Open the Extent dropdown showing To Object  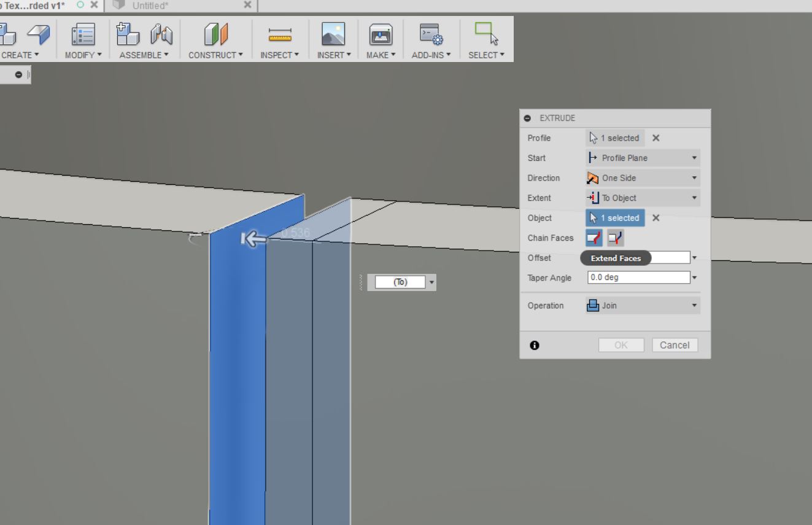[x=643, y=198]
